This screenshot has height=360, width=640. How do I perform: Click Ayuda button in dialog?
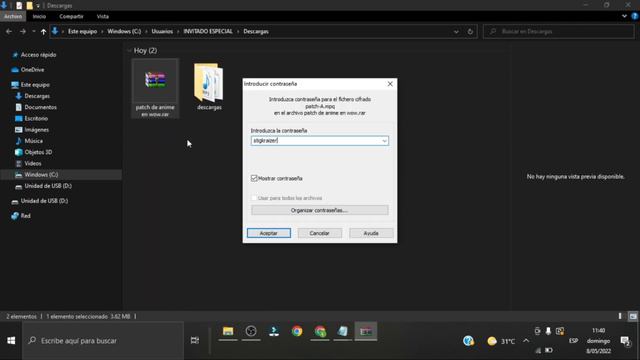pos(371,233)
